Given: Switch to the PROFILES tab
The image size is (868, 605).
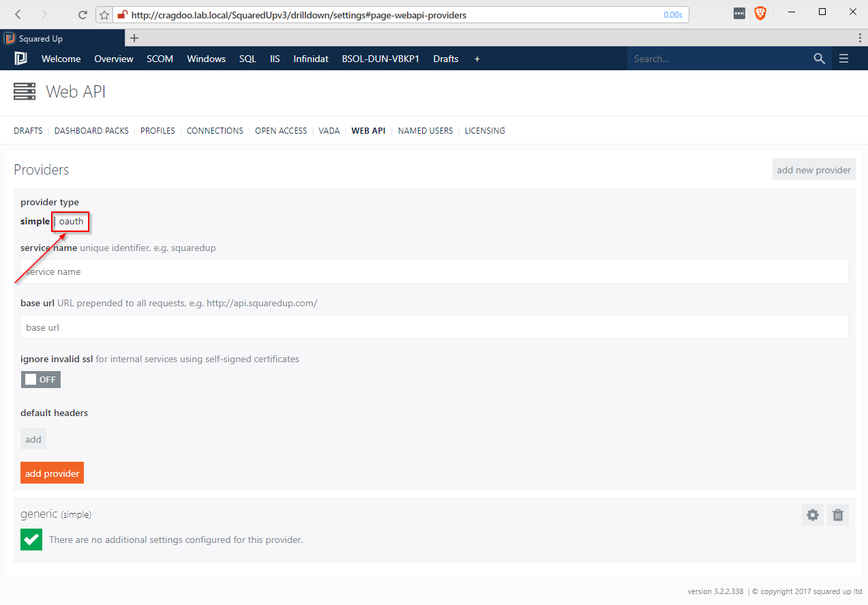Looking at the screenshot, I should coord(158,130).
